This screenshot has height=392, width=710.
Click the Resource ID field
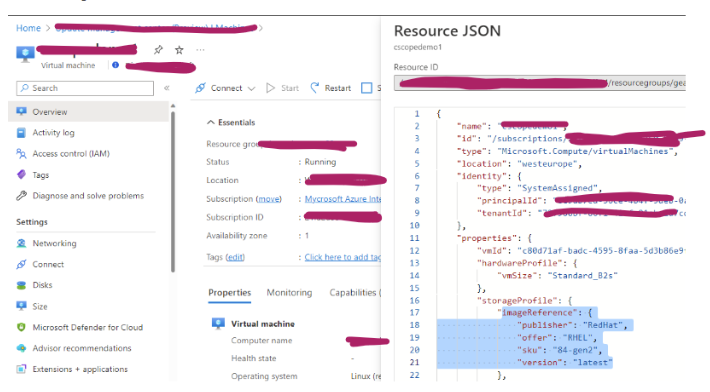pyautogui.click(x=540, y=83)
